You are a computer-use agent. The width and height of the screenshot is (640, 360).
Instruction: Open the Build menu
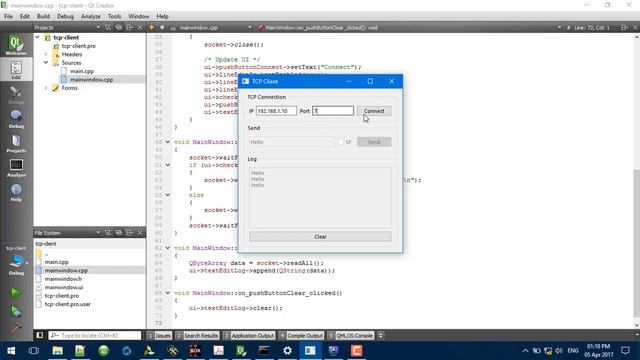pos(43,16)
